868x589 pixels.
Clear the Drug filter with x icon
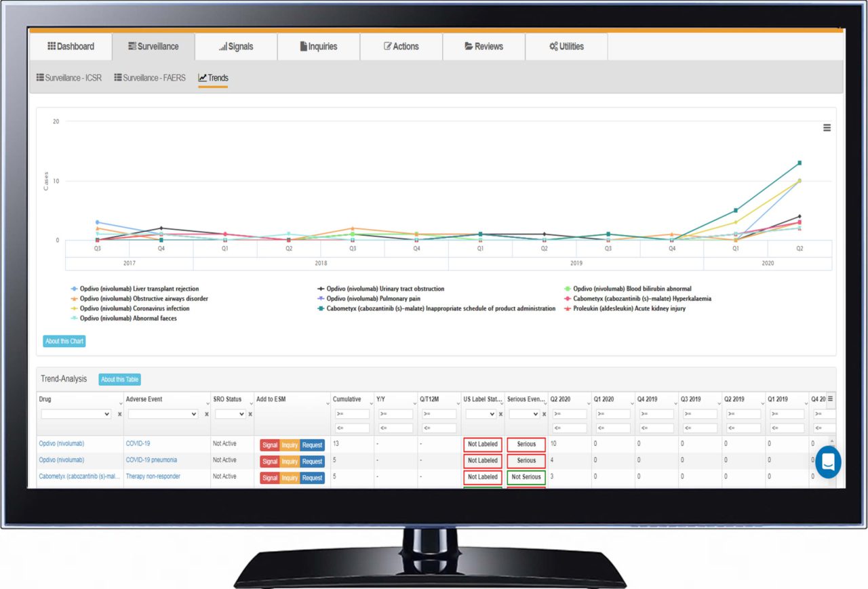tap(119, 414)
